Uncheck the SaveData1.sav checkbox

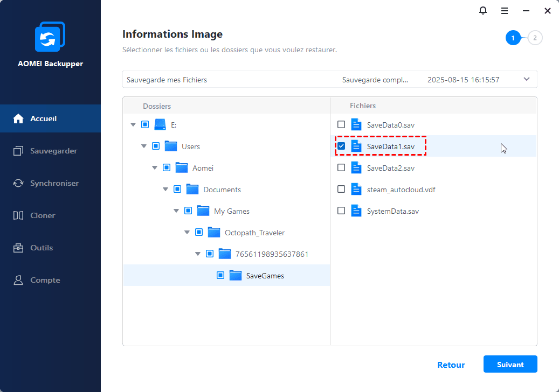341,146
